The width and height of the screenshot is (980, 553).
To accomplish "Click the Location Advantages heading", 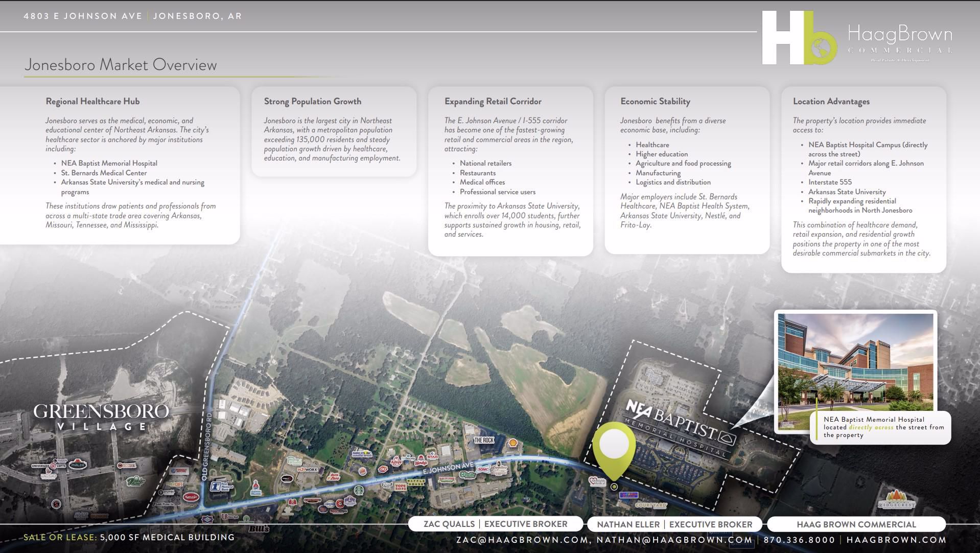I will click(x=831, y=101).
